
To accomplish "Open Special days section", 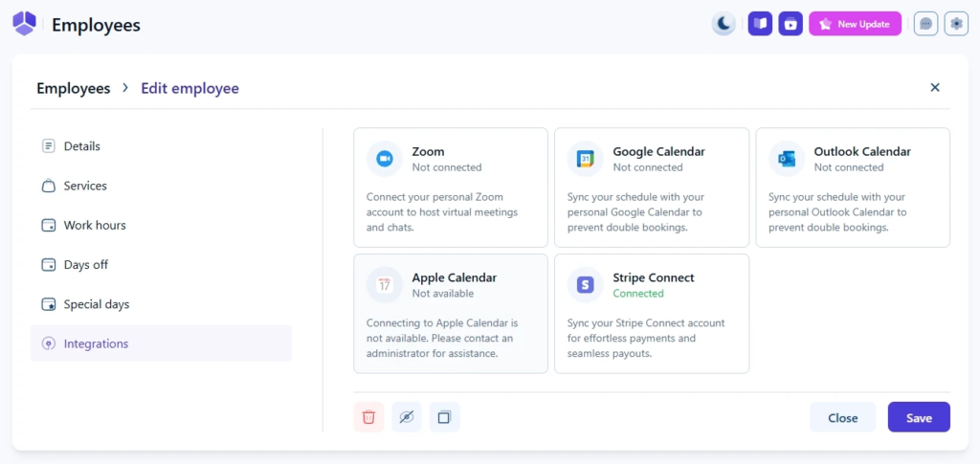I will [x=96, y=304].
